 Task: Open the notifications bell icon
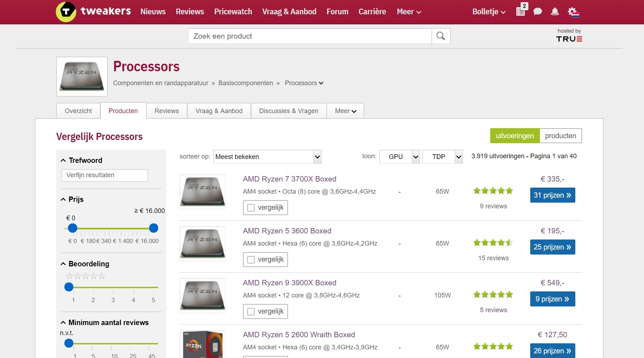[x=555, y=12]
